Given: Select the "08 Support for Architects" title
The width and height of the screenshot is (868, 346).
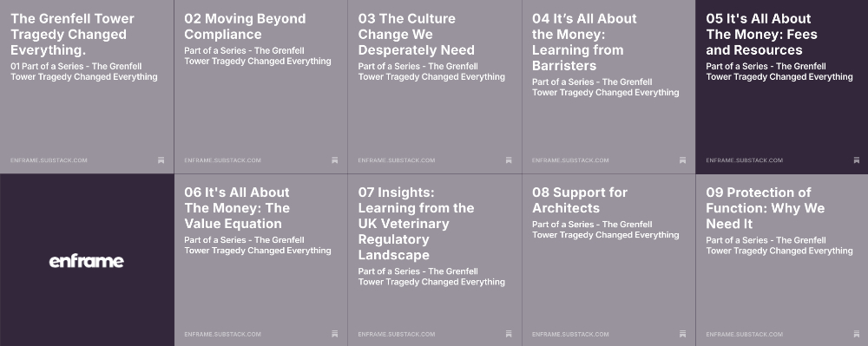Looking at the screenshot, I should click(x=580, y=200).
